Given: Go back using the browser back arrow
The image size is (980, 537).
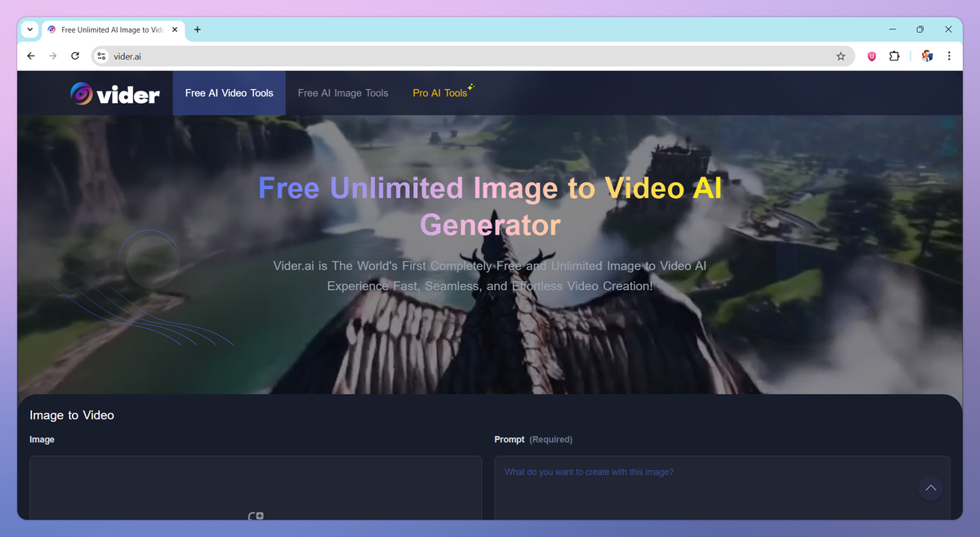Looking at the screenshot, I should 31,56.
